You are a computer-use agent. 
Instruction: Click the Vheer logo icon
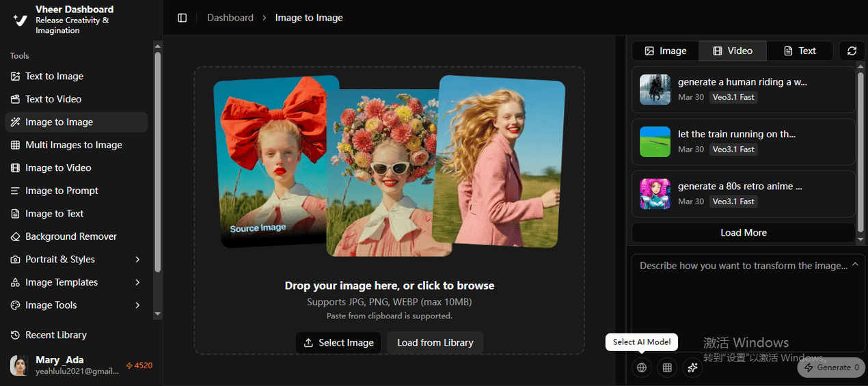click(21, 20)
